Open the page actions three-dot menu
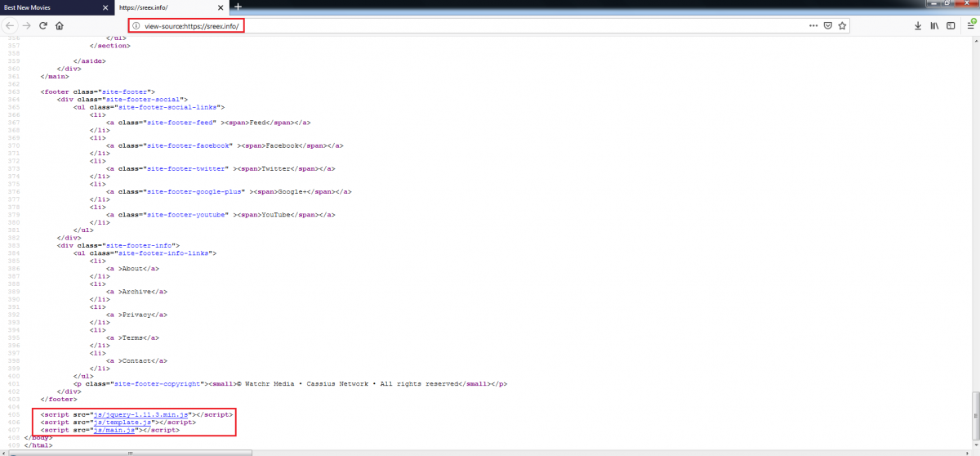980x456 pixels. point(813,25)
